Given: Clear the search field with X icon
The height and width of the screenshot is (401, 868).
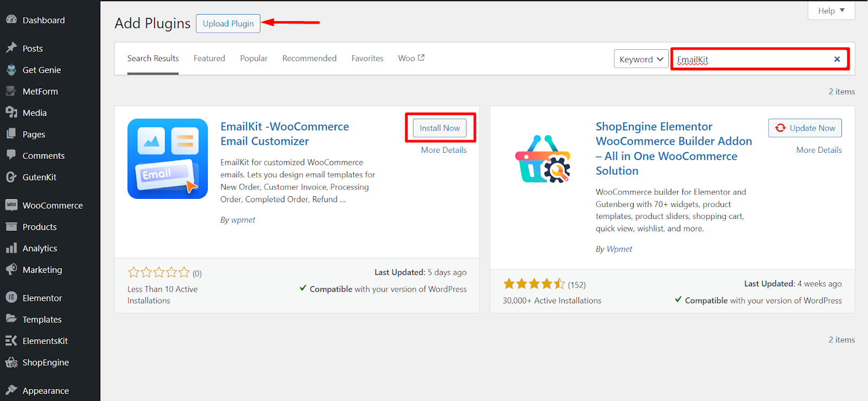Looking at the screenshot, I should pyautogui.click(x=837, y=59).
